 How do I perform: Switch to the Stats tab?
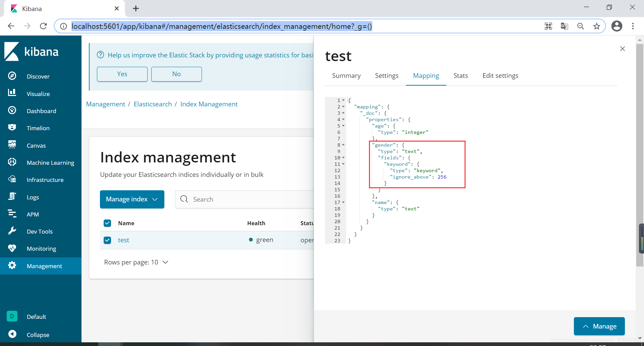[461, 76]
